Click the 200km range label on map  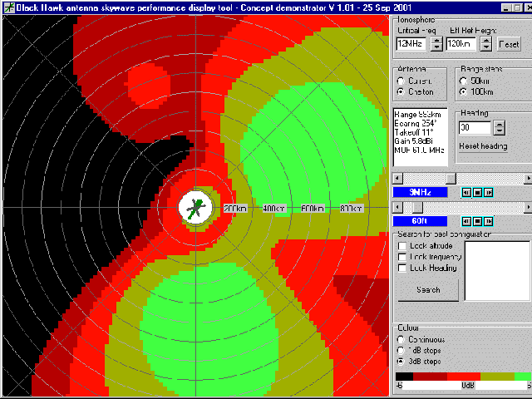(x=235, y=209)
